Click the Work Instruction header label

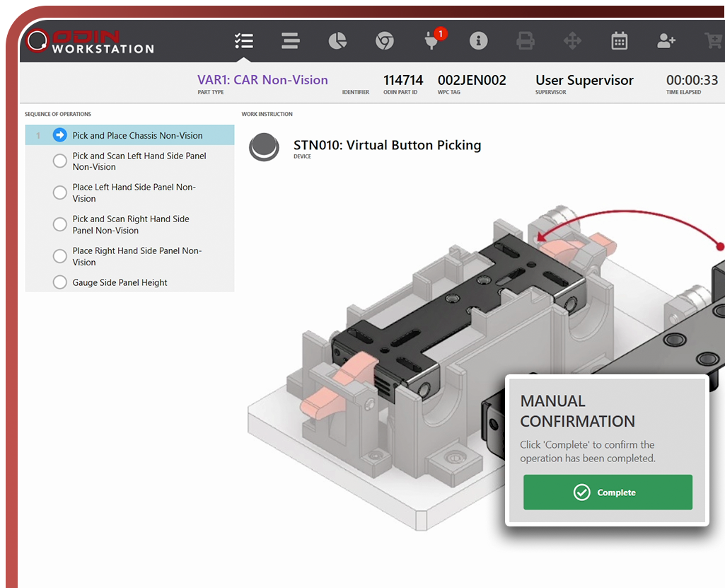267,114
